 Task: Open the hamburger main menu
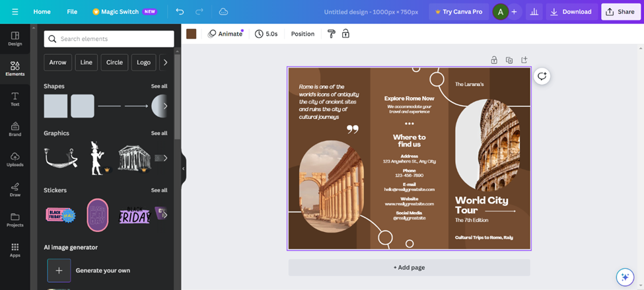pyautogui.click(x=15, y=12)
